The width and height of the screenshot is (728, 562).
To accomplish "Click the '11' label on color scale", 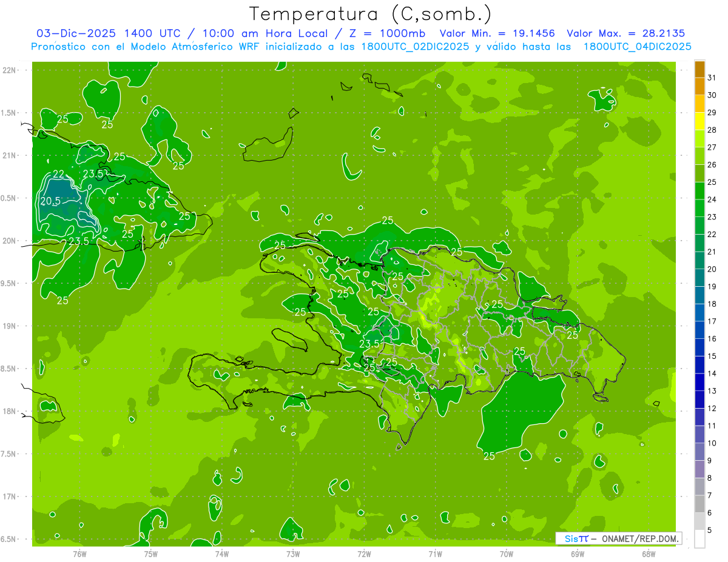I will (x=712, y=426).
